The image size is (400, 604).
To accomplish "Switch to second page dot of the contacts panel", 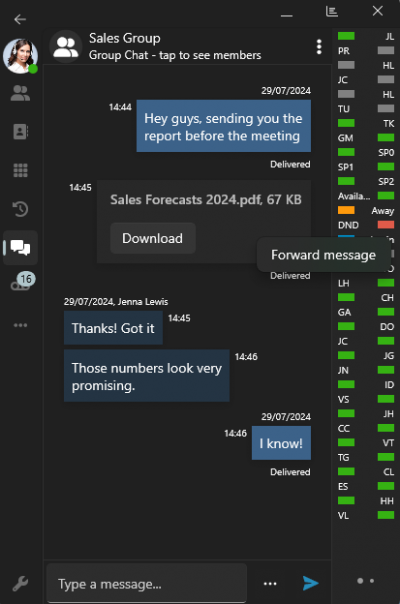I will click(x=372, y=581).
